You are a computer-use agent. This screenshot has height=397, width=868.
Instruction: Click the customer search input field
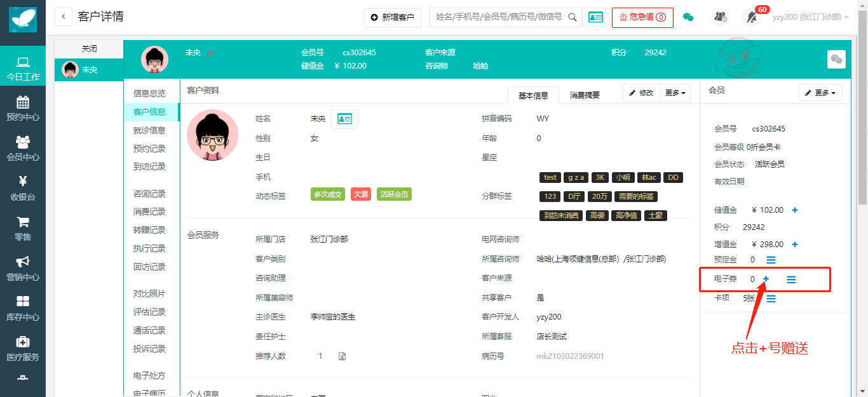498,17
